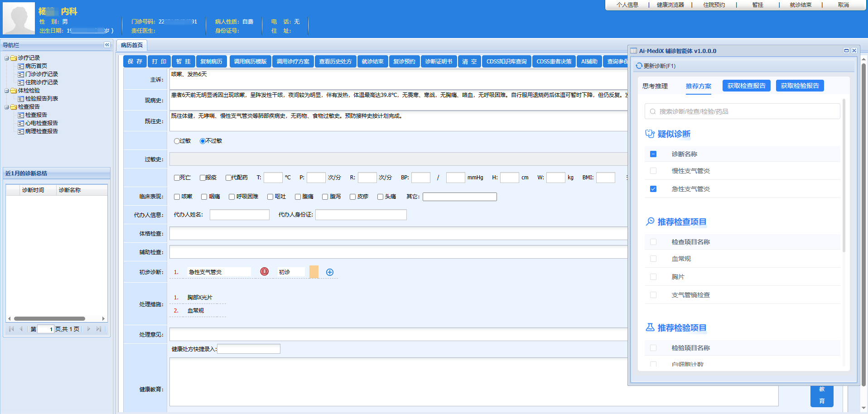Open 个人信息 in the top menu
868x414 pixels.
click(x=627, y=5)
